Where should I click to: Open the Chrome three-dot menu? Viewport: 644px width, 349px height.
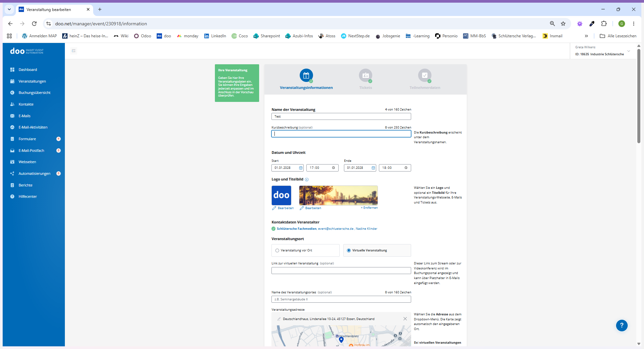click(x=634, y=24)
